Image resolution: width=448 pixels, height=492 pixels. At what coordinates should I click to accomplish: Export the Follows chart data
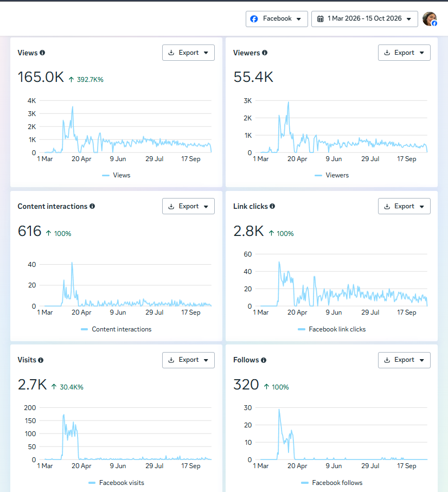coord(404,360)
